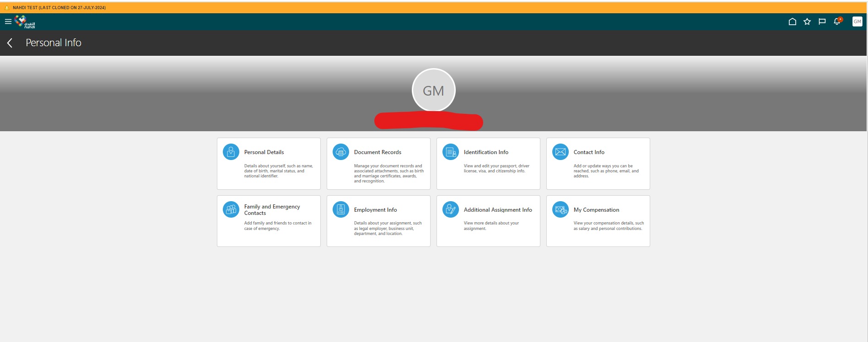This screenshot has height=342, width=868.
Task: Click the 'Personal Info' page title
Action: tap(54, 43)
